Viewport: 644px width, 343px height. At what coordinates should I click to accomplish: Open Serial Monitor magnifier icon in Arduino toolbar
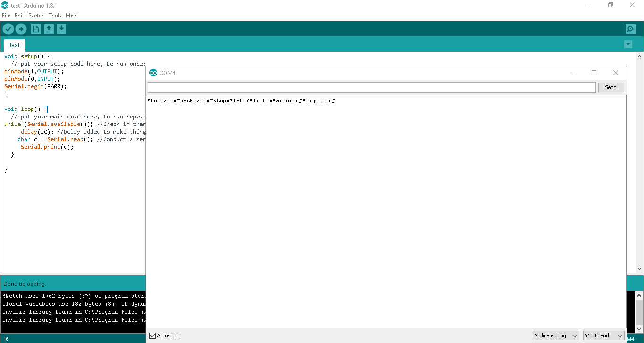pyautogui.click(x=630, y=29)
